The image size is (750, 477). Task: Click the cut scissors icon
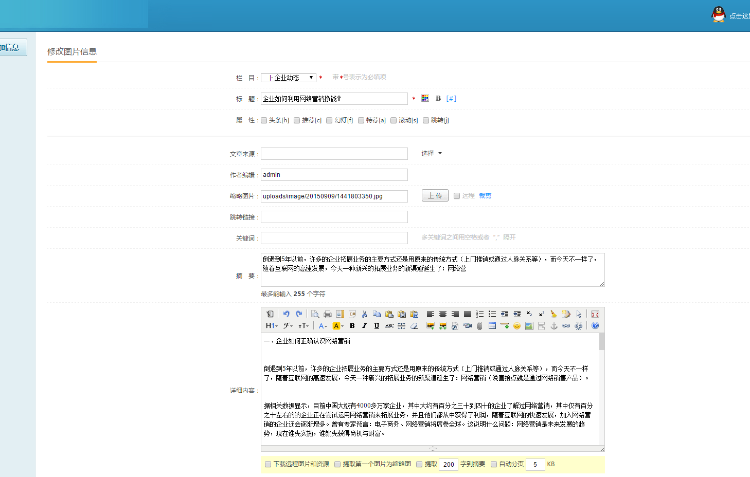click(x=364, y=314)
